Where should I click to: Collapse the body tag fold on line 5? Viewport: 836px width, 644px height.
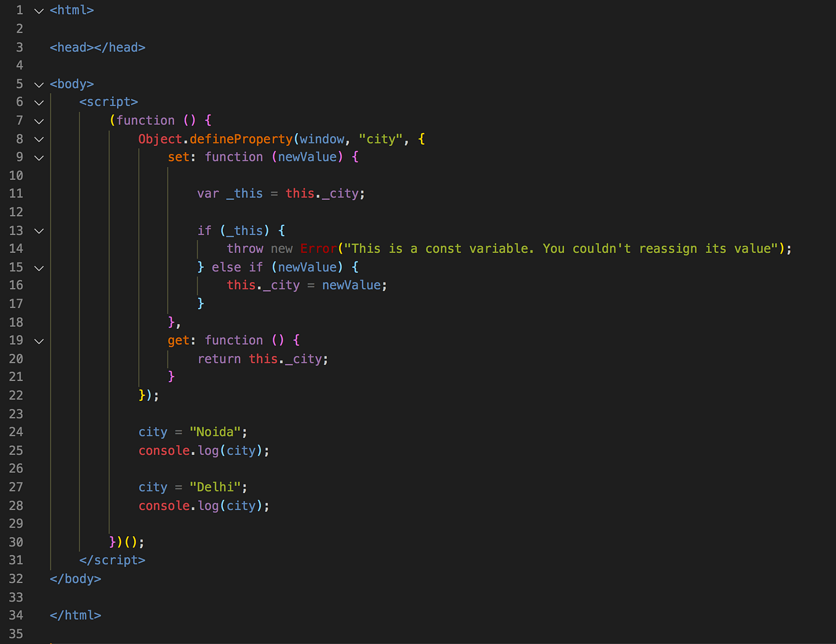click(39, 84)
